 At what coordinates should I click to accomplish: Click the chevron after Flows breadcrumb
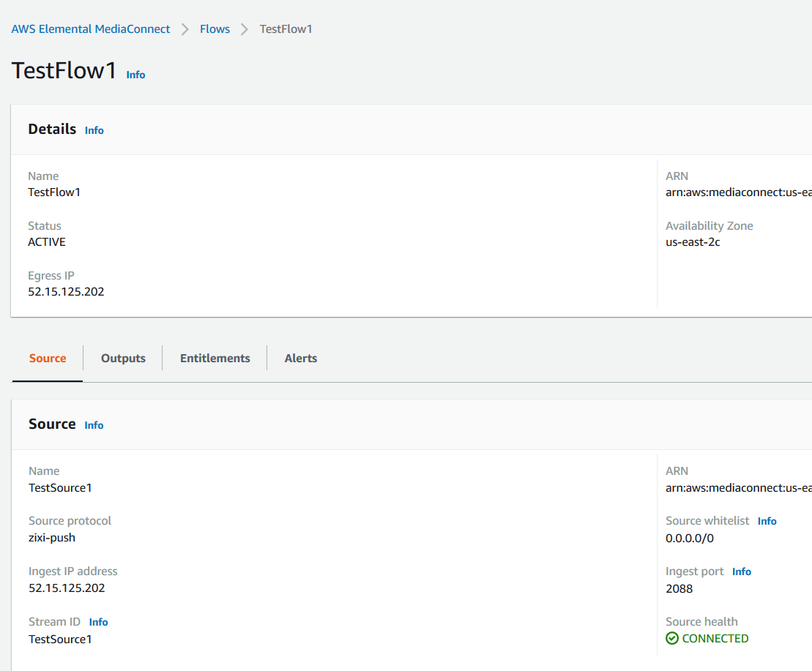point(245,29)
